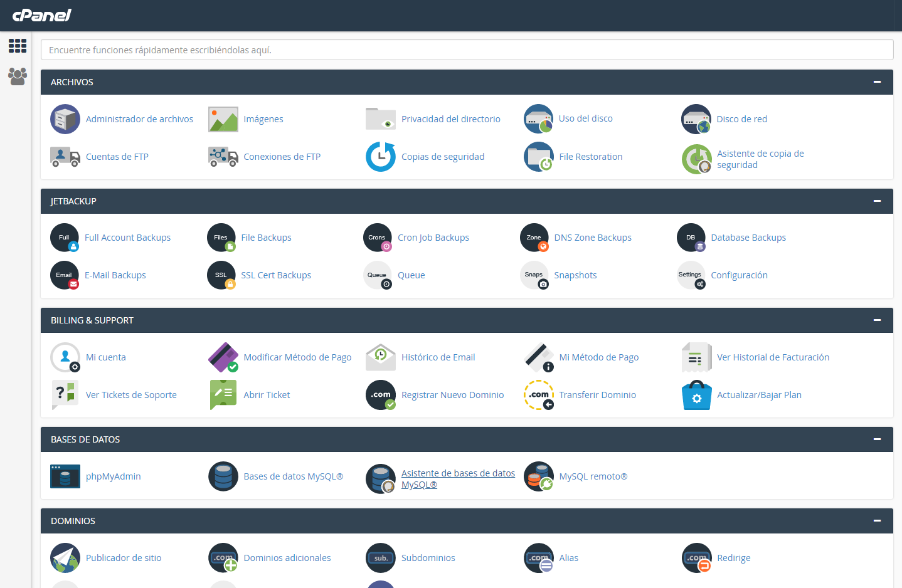The height and width of the screenshot is (588, 902).
Task: Open the Asistente de bases de datos MySQL link
Action: [x=458, y=479]
